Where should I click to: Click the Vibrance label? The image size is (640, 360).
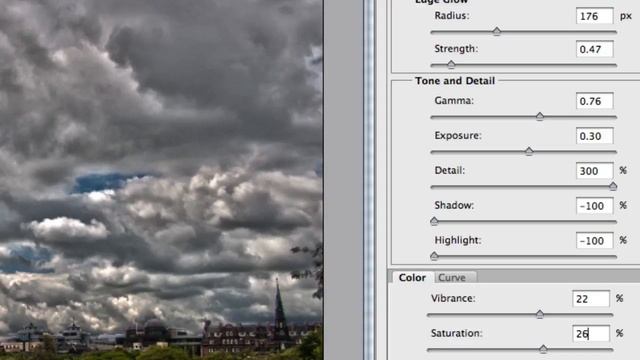pyautogui.click(x=453, y=298)
